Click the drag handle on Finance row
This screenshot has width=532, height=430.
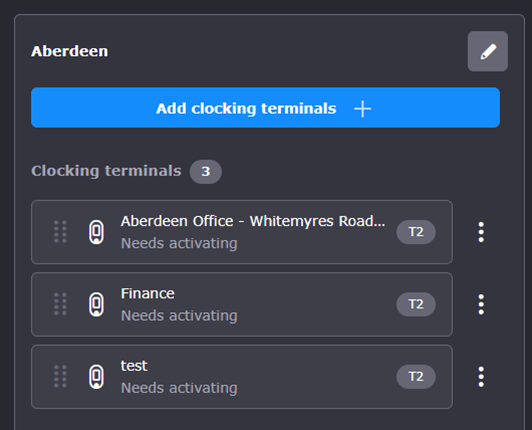click(x=60, y=304)
